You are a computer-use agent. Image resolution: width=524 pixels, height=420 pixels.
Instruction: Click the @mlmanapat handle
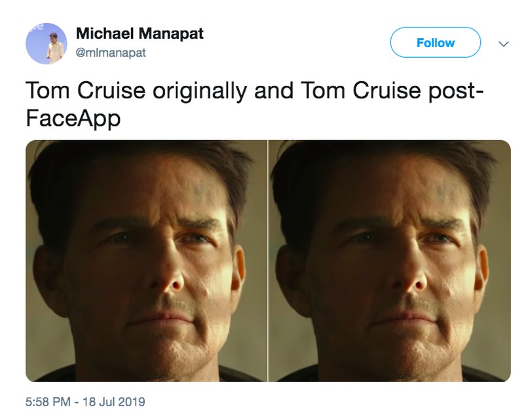pyautogui.click(x=111, y=52)
